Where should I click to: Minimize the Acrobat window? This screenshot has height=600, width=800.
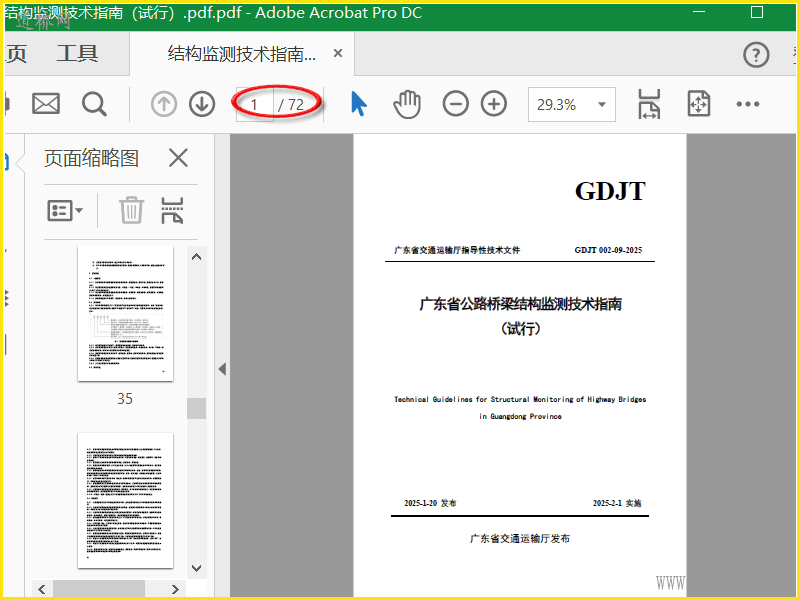699,12
